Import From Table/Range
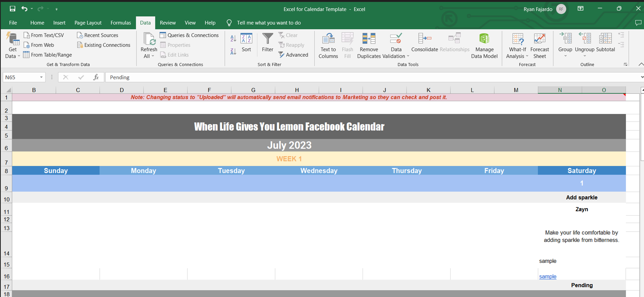This screenshot has width=644, height=297. tap(47, 55)
